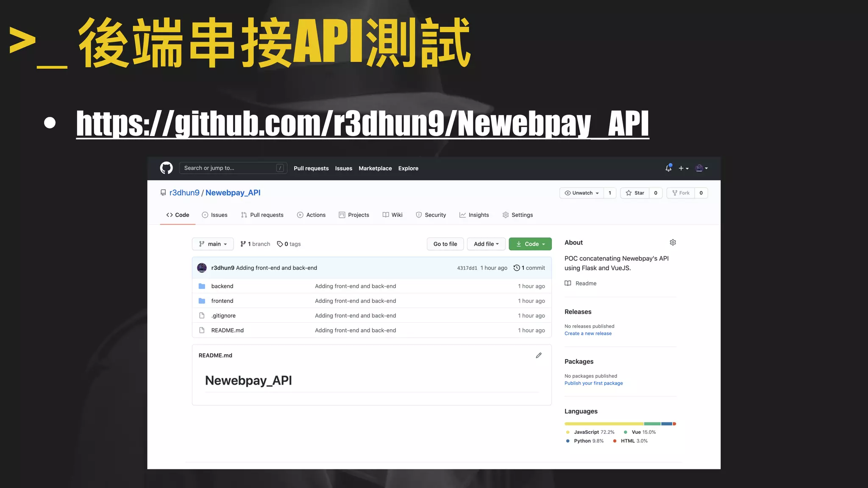Screen dimensions: 868x488
Task: Open the Add file dropdown
Action: click(x=486, y=244)
